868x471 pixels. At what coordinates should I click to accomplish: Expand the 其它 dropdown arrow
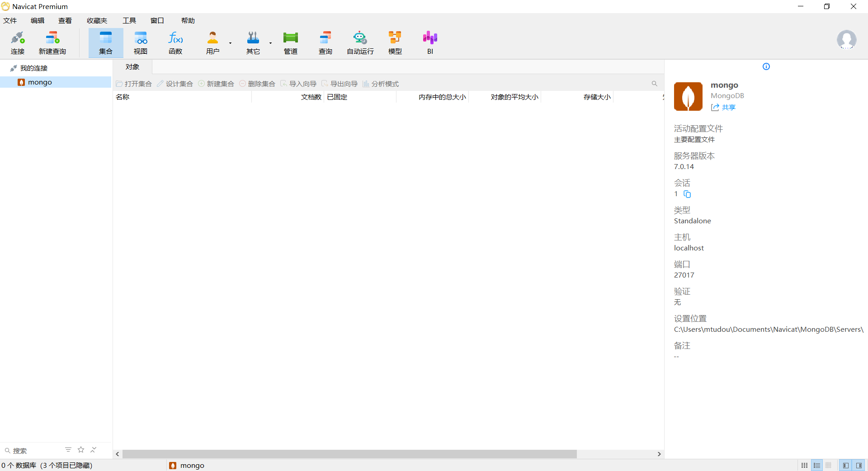point(270,43)
